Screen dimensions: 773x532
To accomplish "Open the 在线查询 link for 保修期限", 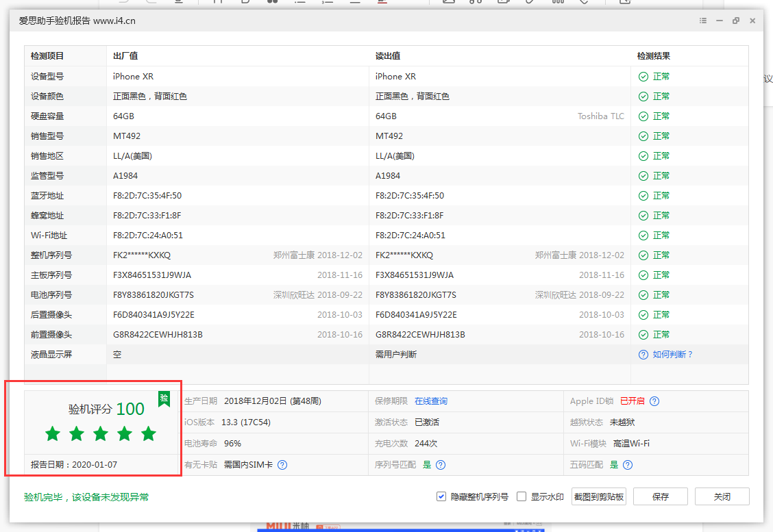I will pyautogui.click(x=432, y=401).
